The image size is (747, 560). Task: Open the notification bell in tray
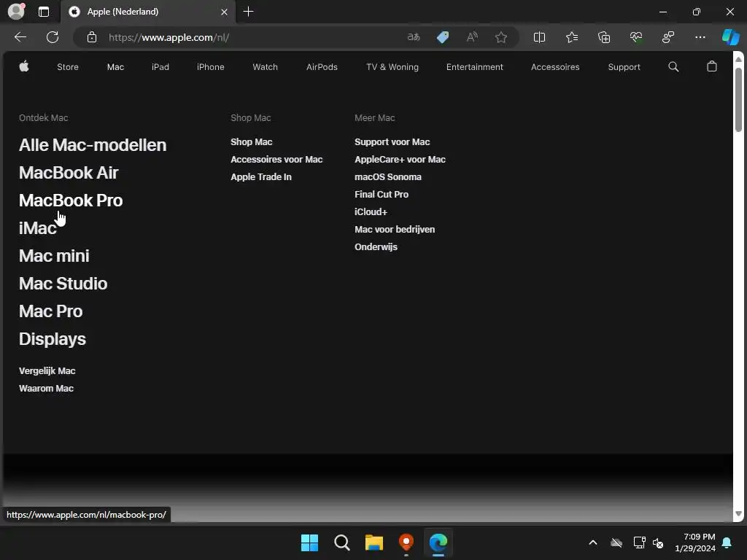pyautogui.click(x=727, y=542)
